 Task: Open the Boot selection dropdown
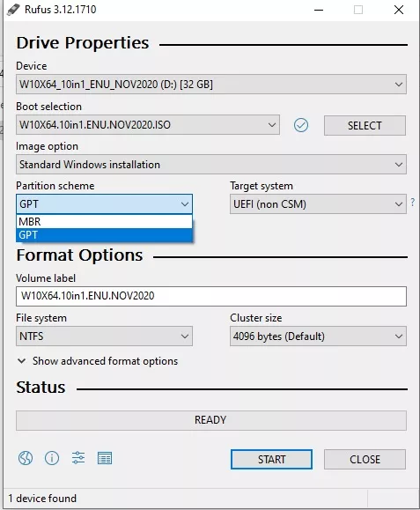(148, 125)
